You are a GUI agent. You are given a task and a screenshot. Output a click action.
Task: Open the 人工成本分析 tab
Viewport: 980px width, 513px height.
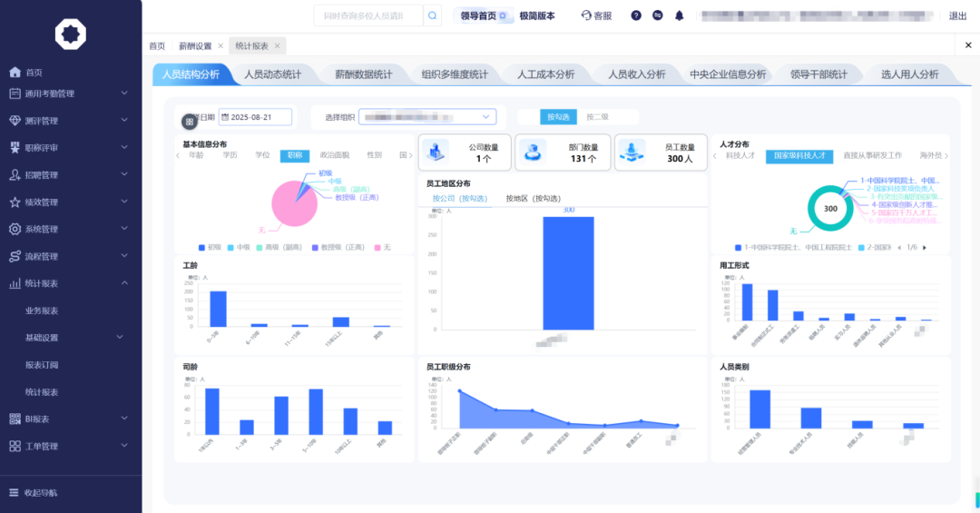tap(545, 74)
